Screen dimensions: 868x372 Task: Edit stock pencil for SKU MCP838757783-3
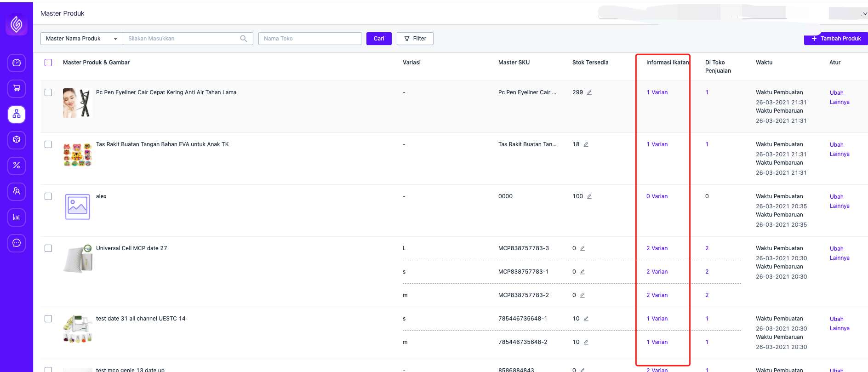tap(582, 248)
